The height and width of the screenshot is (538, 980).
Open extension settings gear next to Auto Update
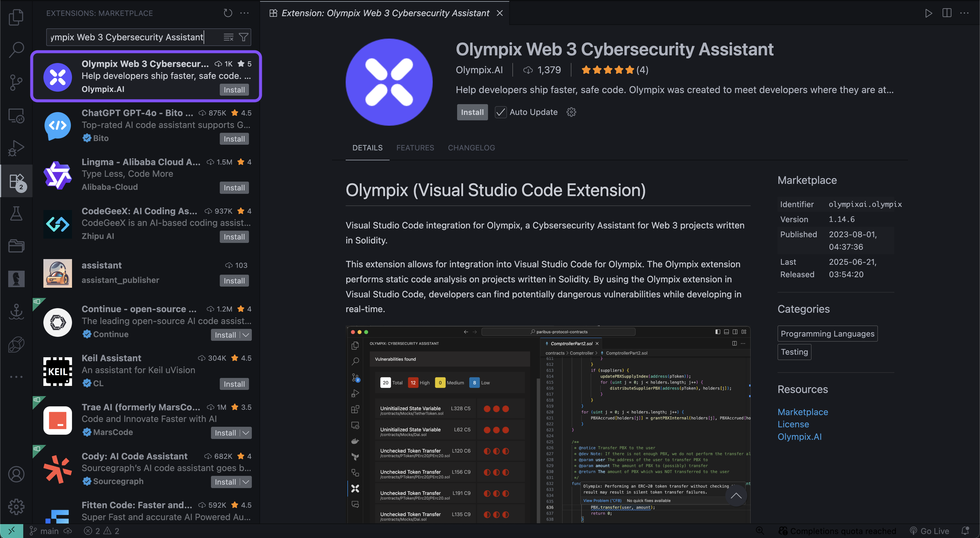pos(571,112)
